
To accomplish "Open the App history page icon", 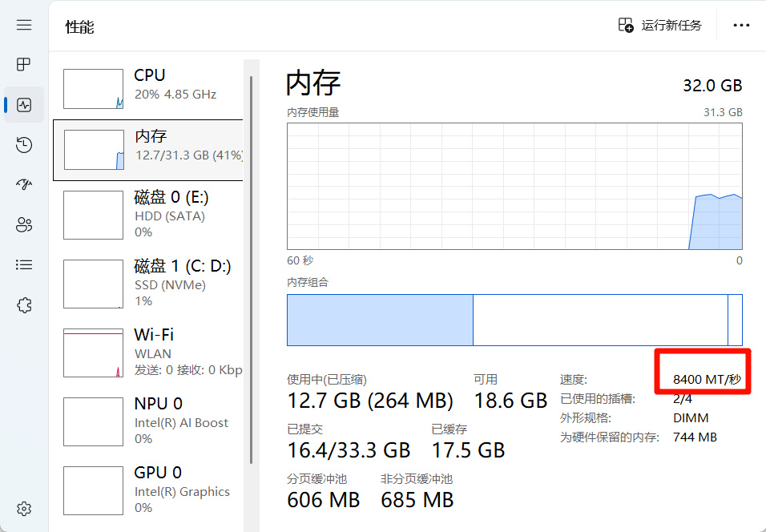I will (x=24, y=145).
